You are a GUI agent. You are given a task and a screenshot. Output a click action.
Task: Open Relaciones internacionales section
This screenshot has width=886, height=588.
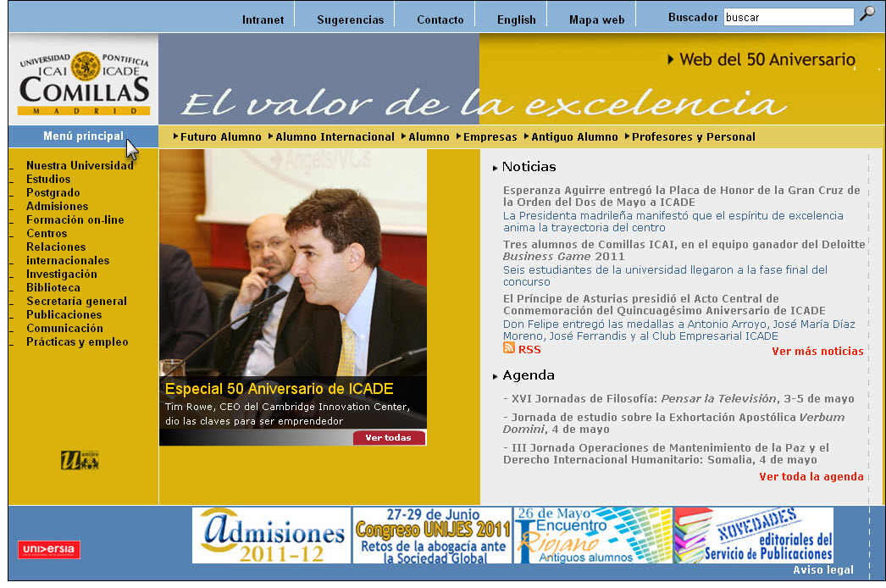(68, 254)
